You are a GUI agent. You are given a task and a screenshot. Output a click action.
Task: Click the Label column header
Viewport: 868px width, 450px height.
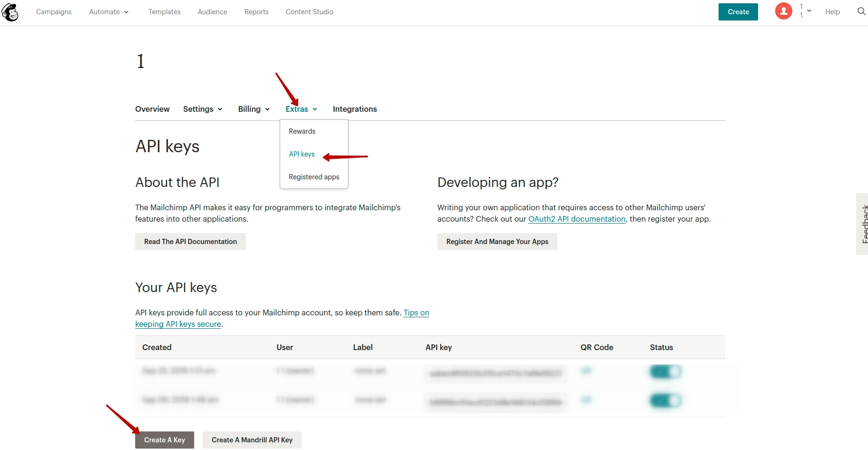tap(363, 347)
